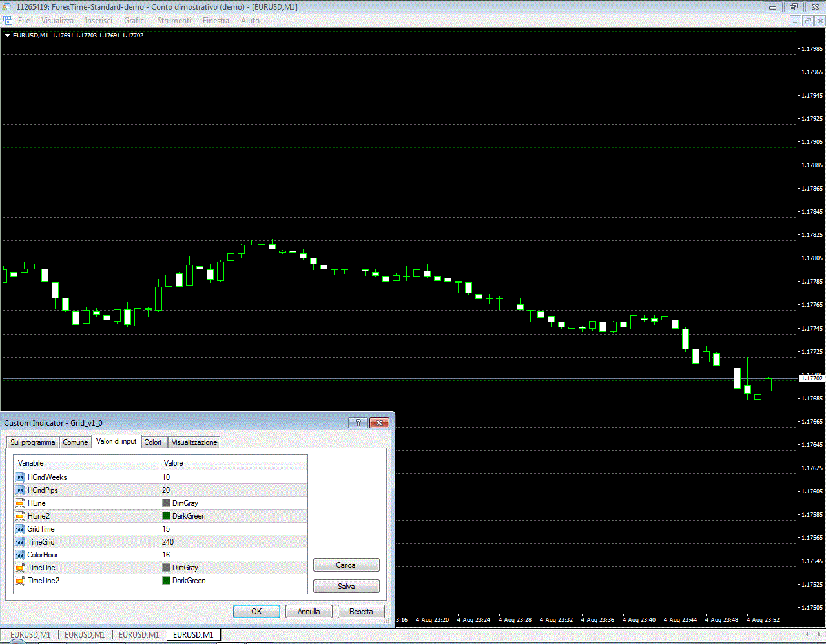This screenshot has height=644, width=826.
Task: Click the ColorHour variable type icon
Action: click(x=20, y=555)
